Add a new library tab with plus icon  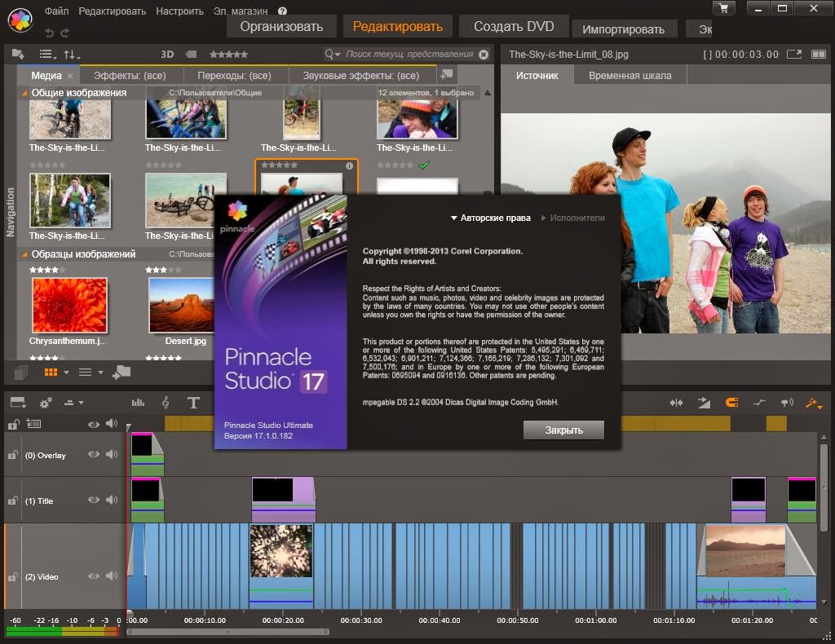point(446,74)
